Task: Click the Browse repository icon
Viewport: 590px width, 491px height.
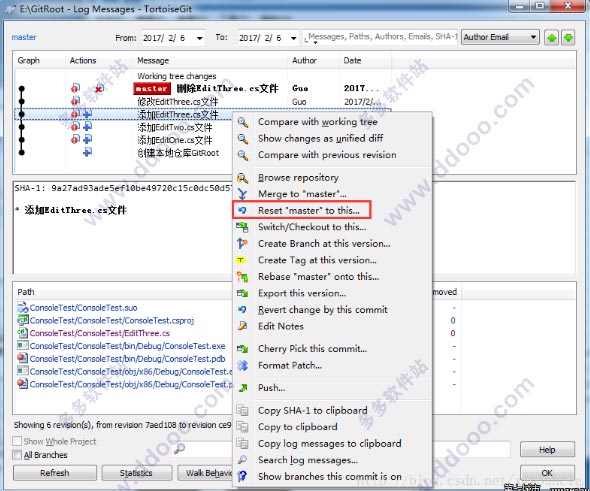Action: [x=243, y=178]
